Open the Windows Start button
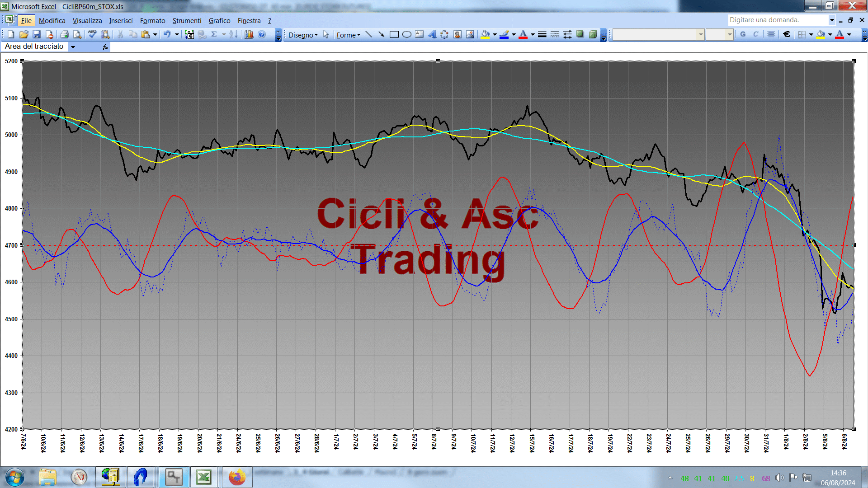Image resolution: width=868 pixels, height=488 pixels. point(14,478)
